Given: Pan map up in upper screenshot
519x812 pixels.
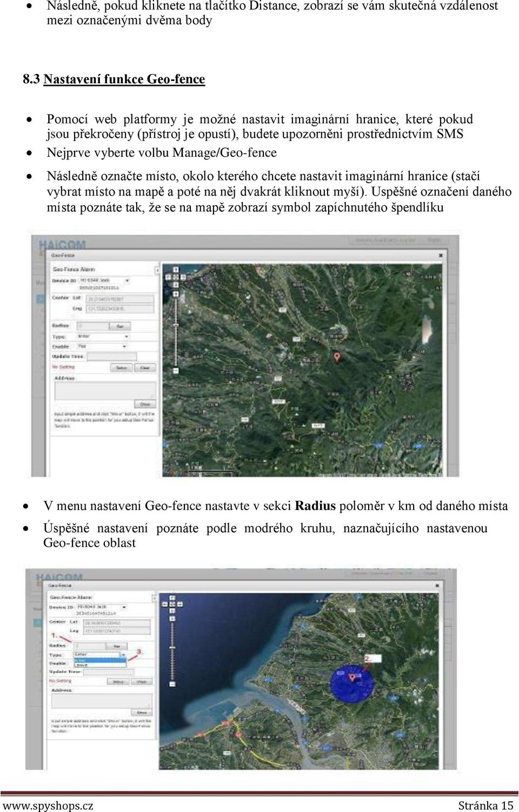Looking at the screenshot, I should point(176,270).
